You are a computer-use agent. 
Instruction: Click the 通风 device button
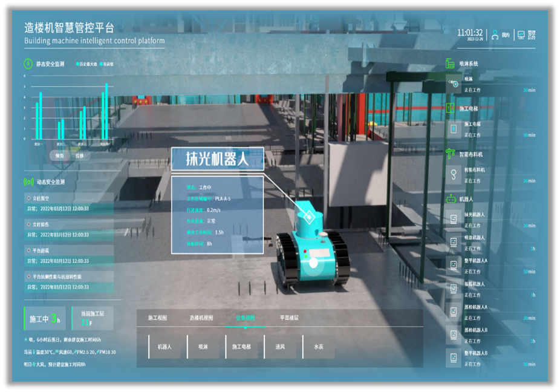pos(281,347)
